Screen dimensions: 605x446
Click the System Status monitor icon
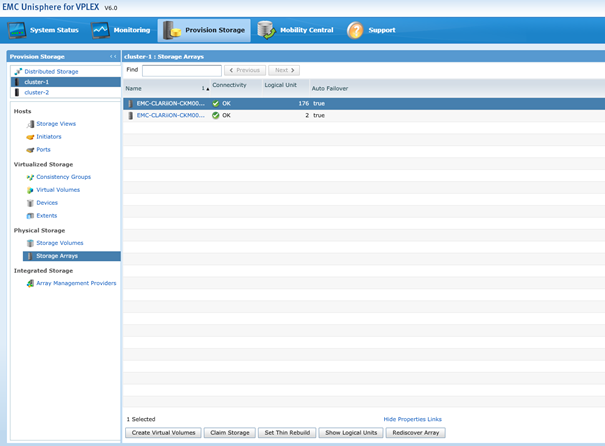click(17, 30)
